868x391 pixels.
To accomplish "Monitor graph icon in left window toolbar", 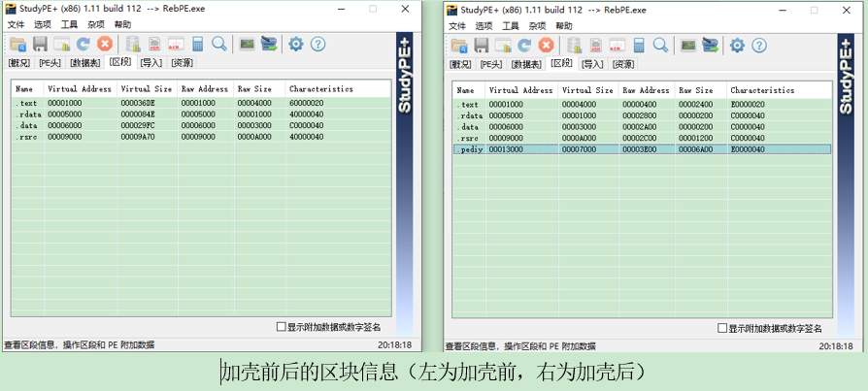I will tap(247, 45).
